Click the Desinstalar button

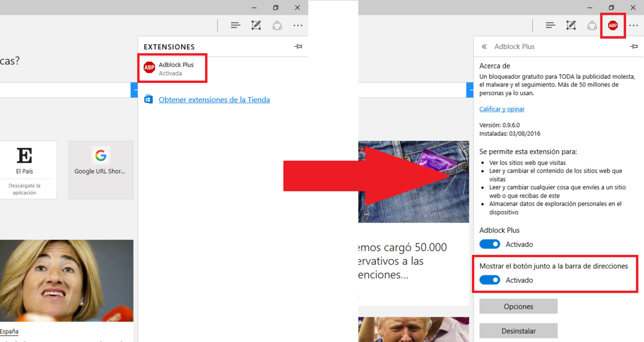[518, 331]
